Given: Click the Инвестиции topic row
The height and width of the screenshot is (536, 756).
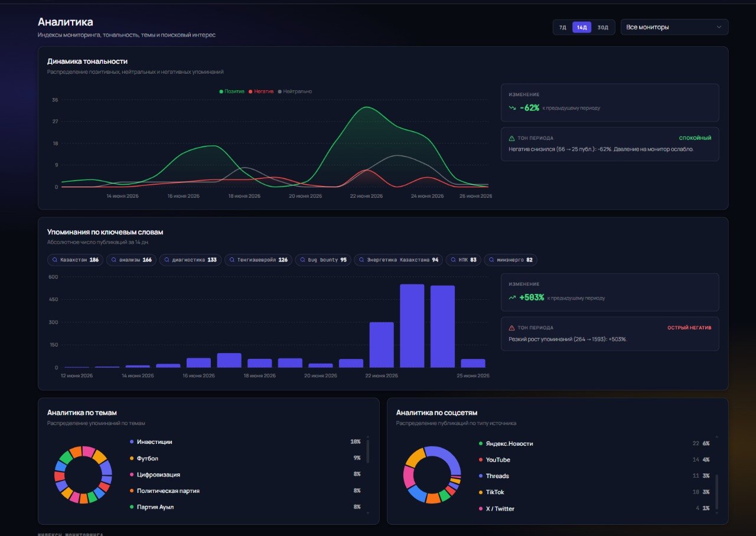Looking at the screenshot, I should [245, 442].
